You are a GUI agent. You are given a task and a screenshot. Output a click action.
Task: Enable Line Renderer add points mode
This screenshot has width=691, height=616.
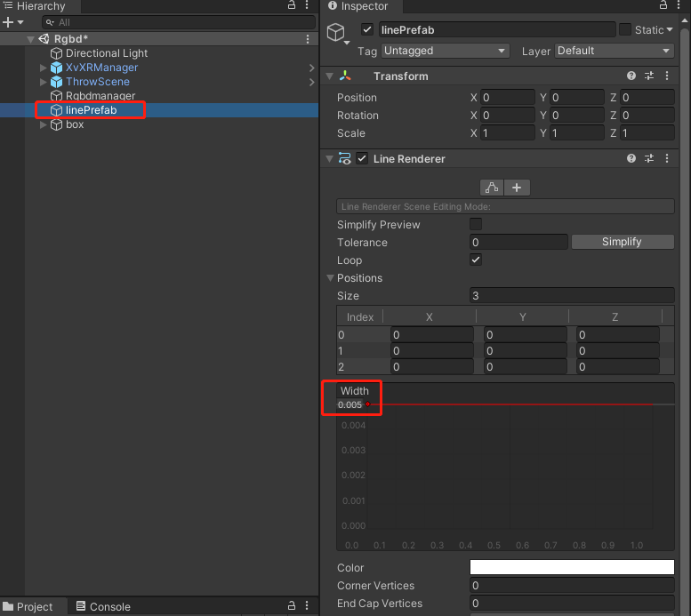(517, 188)
